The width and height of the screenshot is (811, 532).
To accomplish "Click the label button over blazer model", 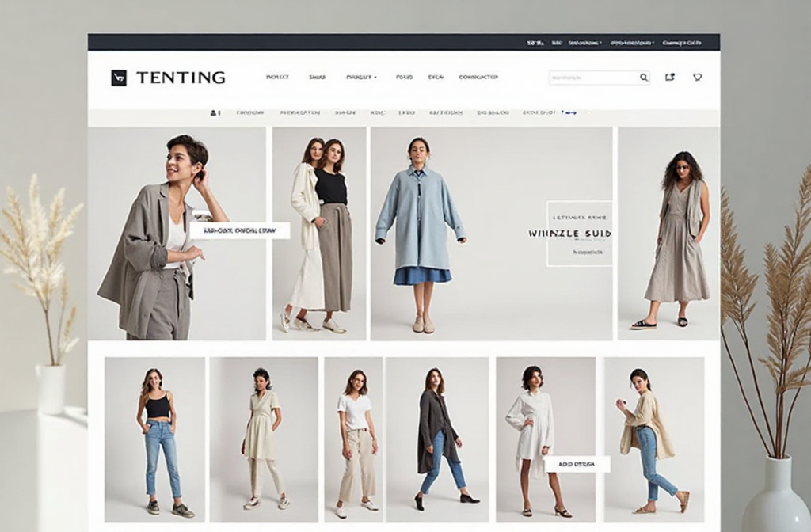I will pyautogui.click(x=239, y=230).
